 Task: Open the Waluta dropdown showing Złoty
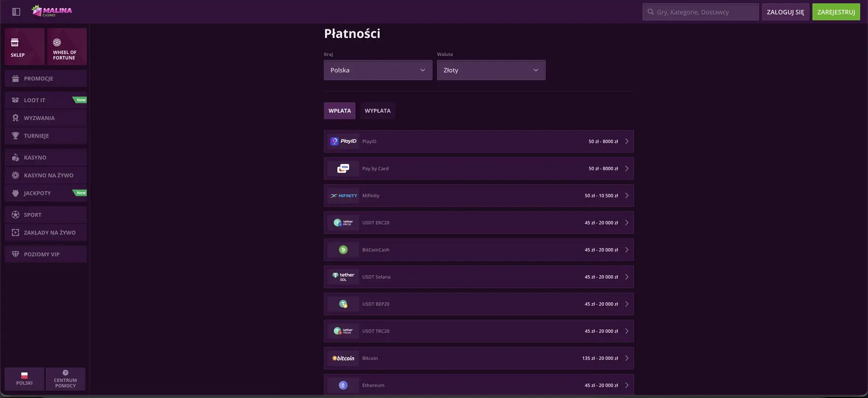pyautogui.click(x=491, y=70)
